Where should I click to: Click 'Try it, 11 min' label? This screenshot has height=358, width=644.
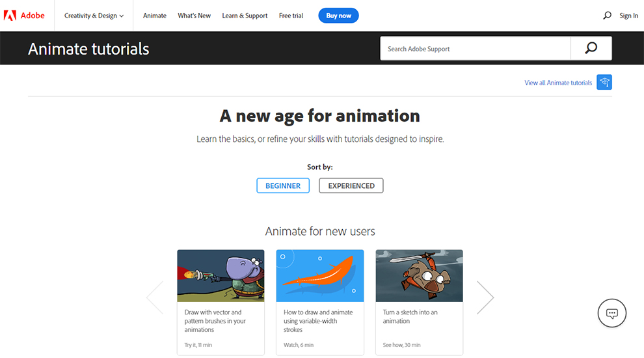(x=198, y=345)
